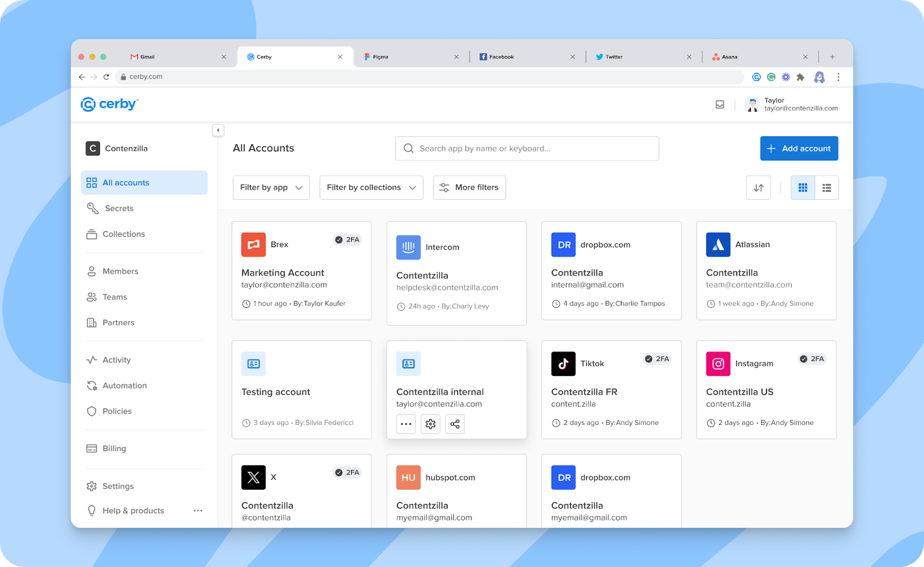Viewport: 924px width, 567px height.
Task: Open the three-dot menu on Contentzilla internal card
Action: (406, 424)
